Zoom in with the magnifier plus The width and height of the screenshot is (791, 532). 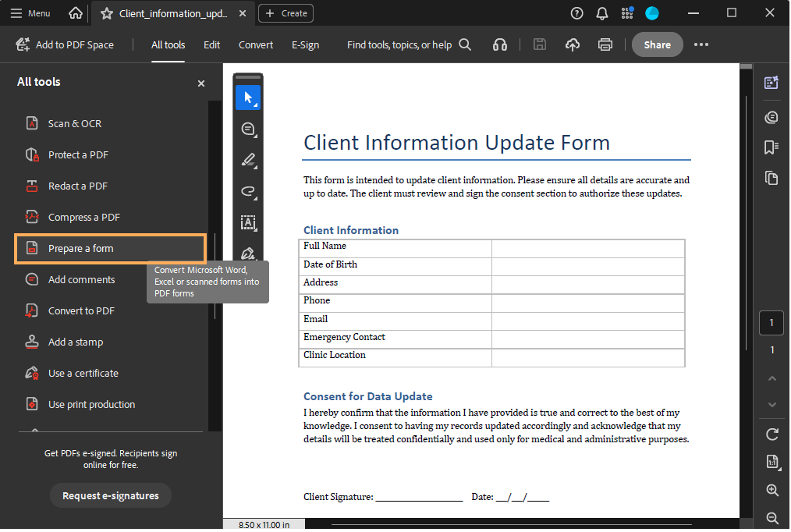[772, 491]
